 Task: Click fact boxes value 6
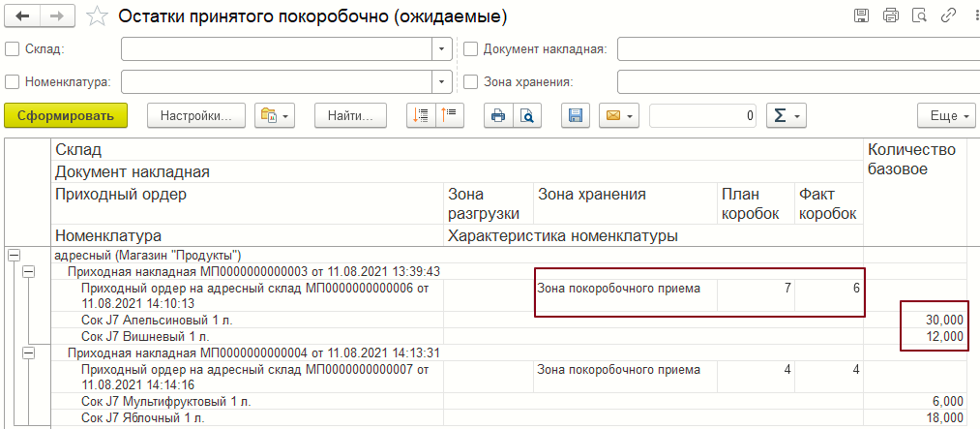click(856, 289)
